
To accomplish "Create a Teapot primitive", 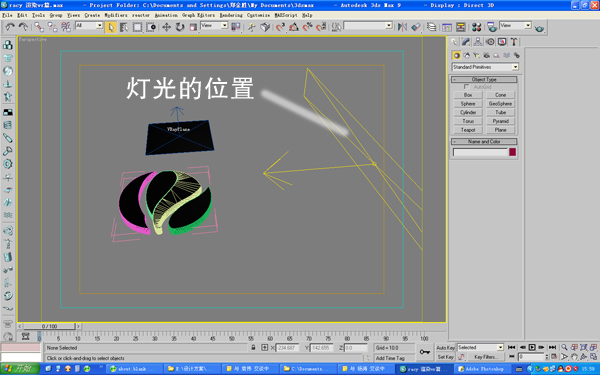I will (x=468, y=130).
